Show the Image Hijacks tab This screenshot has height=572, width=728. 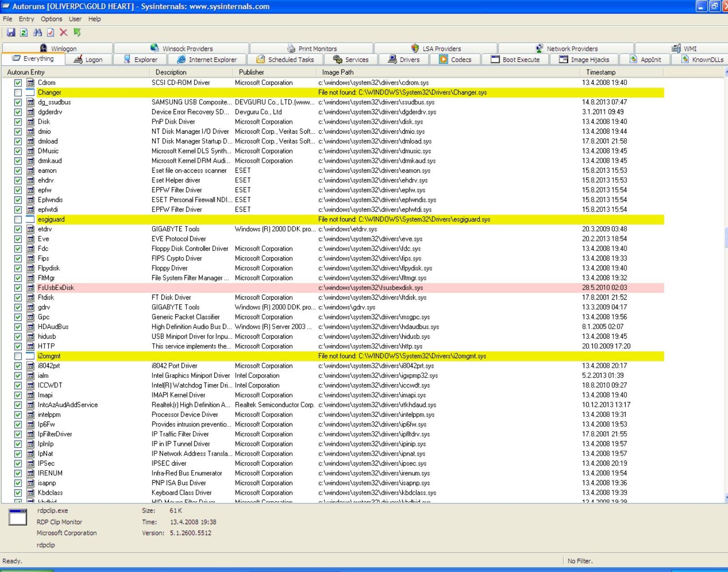584,60
